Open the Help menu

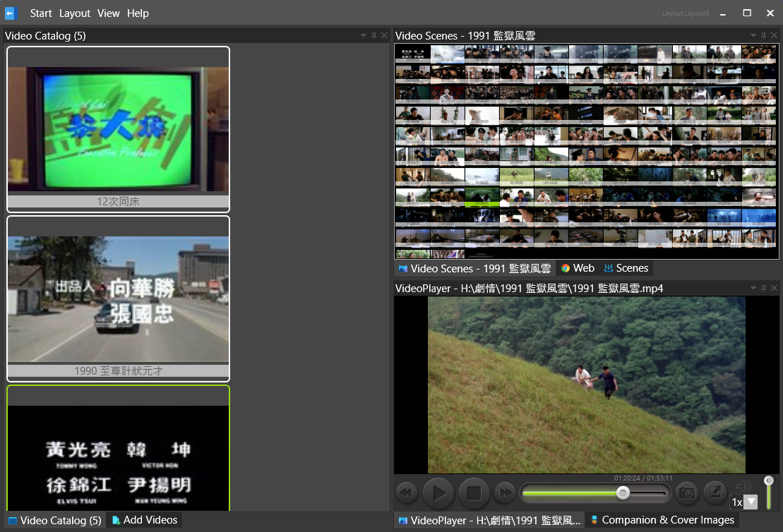click(x=138, y=13)
